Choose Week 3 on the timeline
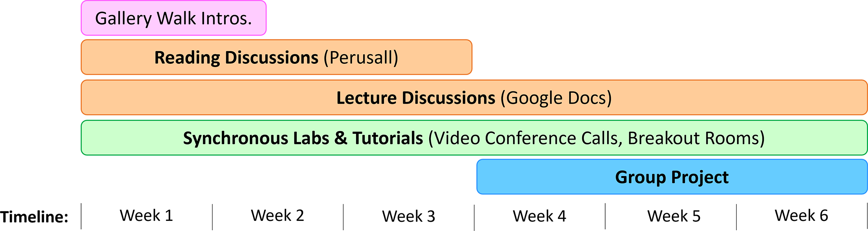The width and height of the screenshot is (868, 231). [x=409, y=216]
